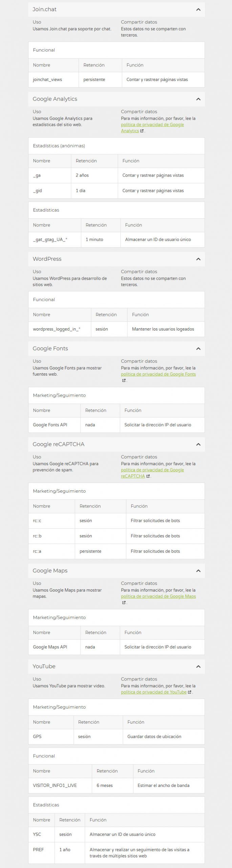Click the '1 año' retention value

pyautogui.click(x=65, y=850)
